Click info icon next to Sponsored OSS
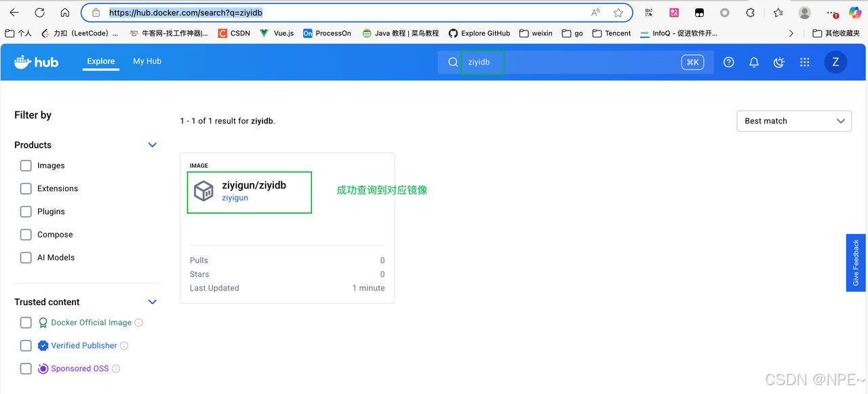868x394 pixels. pyautogui.click(x=116, y=369)
